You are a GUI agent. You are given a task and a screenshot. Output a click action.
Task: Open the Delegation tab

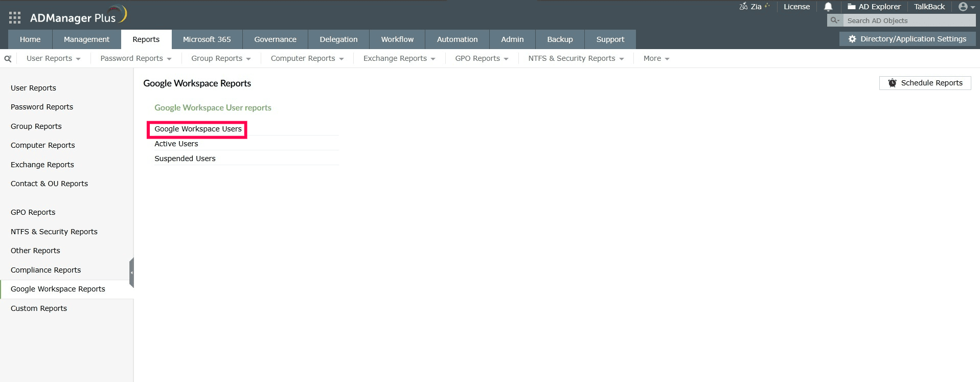pos(338,39)
